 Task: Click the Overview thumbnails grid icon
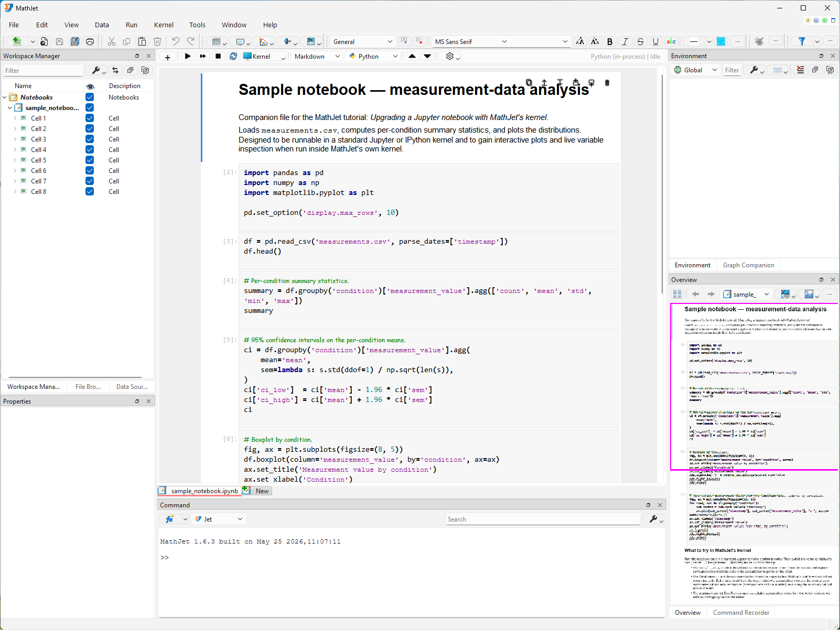pos(677,295)
